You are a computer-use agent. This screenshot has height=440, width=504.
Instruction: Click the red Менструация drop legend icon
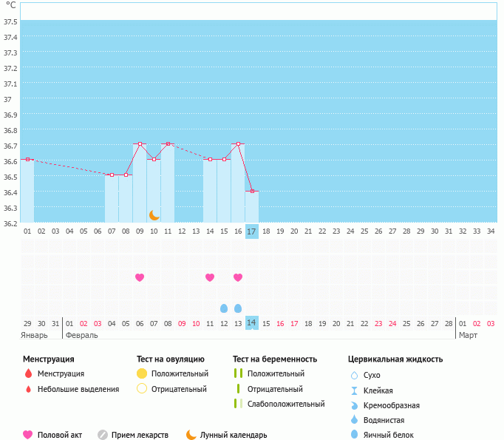28,373
